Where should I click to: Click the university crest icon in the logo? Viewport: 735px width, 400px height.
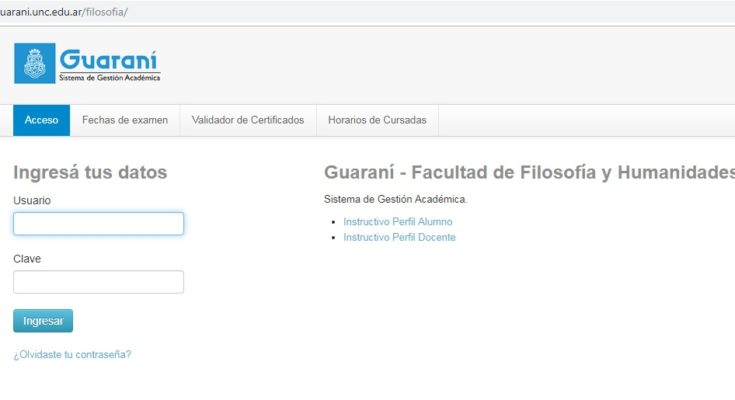tap(35, 64)
